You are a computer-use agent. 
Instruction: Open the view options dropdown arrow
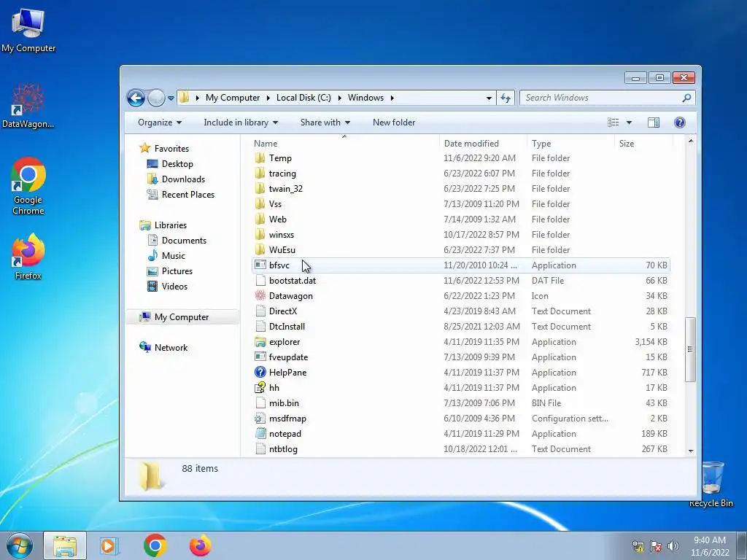click(x=629, y=122)
